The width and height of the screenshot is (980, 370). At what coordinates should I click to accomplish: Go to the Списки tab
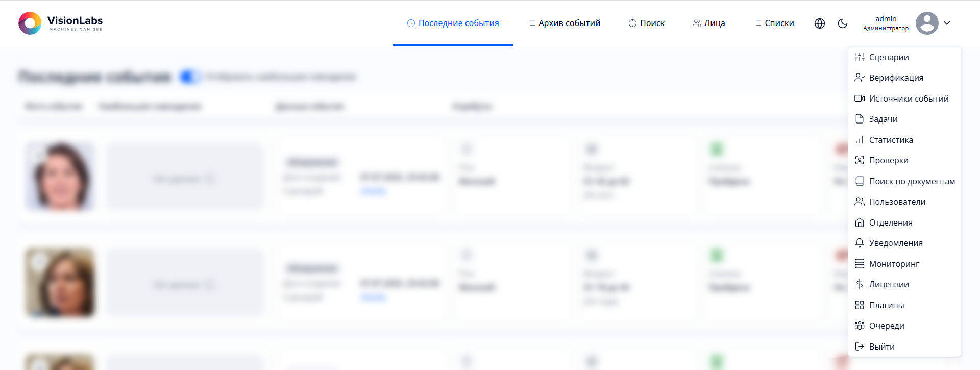tap(774, 23)
